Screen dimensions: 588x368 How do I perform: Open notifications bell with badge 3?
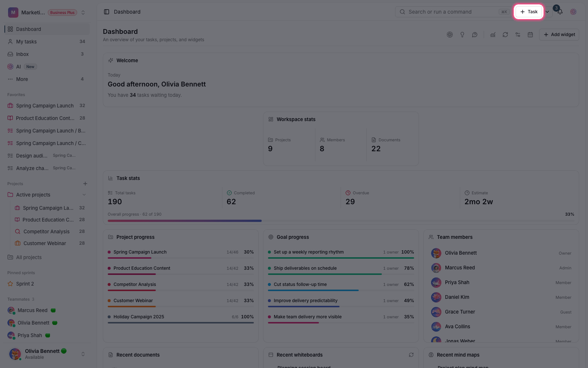click(x=560, y=12)
